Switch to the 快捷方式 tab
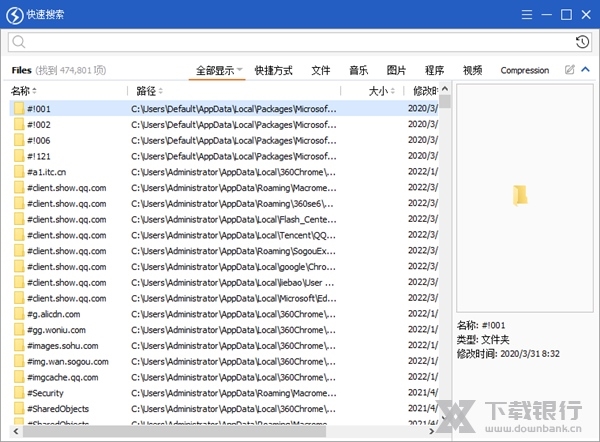Image resolution: width=600 pixels, height=442 pixels. (x=273, y=70)
